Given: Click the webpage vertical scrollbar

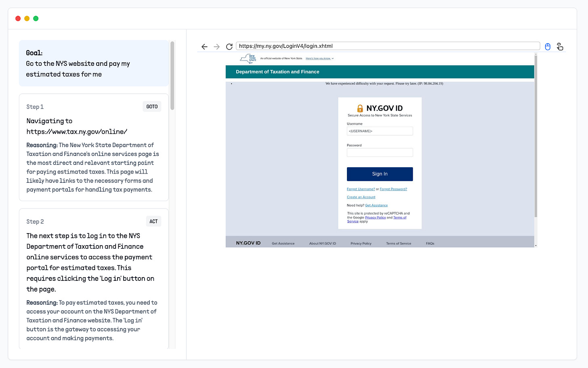Looking at the screenshot, I should coord(536,136).
